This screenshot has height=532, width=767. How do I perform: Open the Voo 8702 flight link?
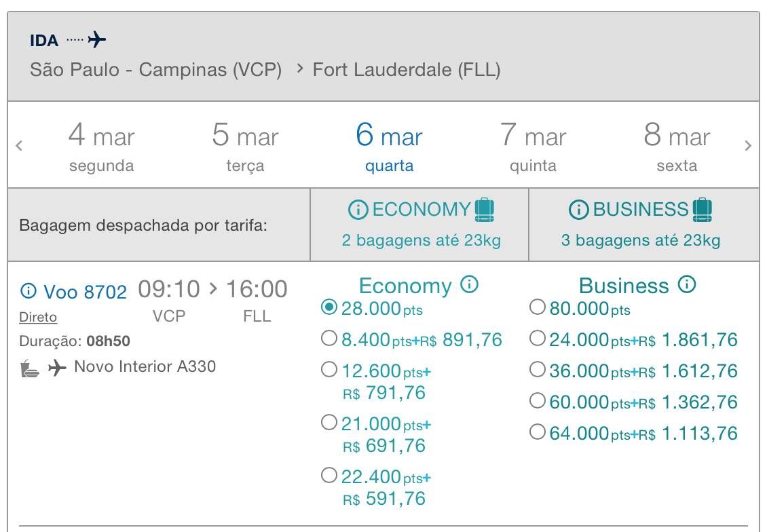tap(85, 292)
